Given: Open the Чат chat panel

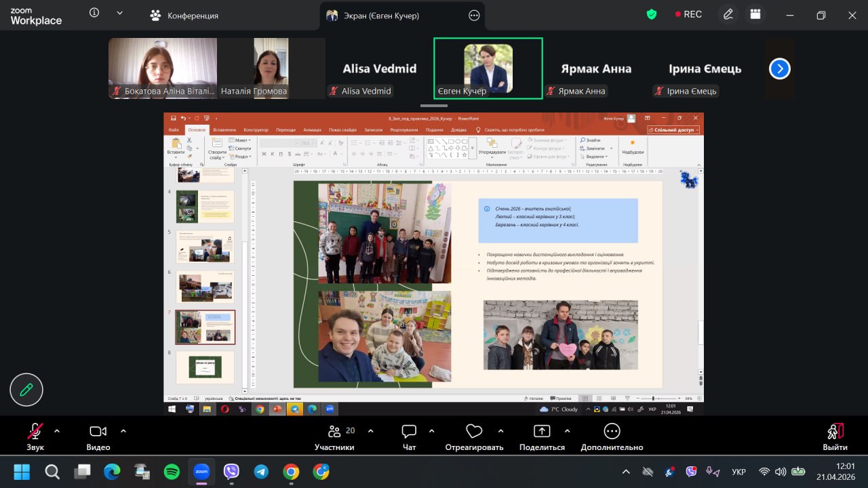Looking at the screenshot, I should point(409,437).
